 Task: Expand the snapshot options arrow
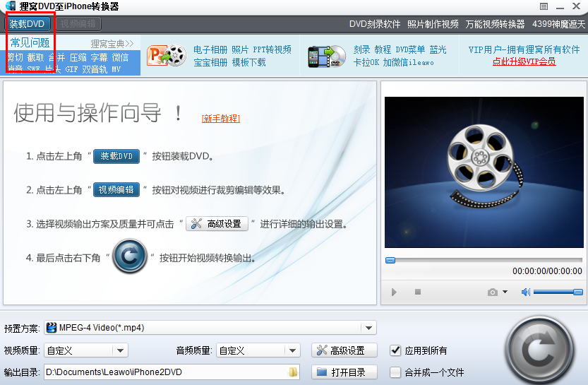505,292
